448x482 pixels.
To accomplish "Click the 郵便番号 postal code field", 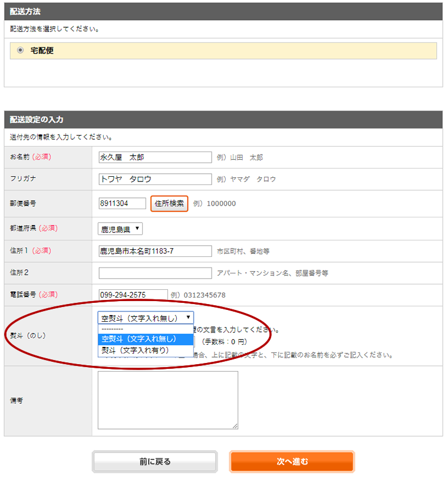I will point(122,203).
